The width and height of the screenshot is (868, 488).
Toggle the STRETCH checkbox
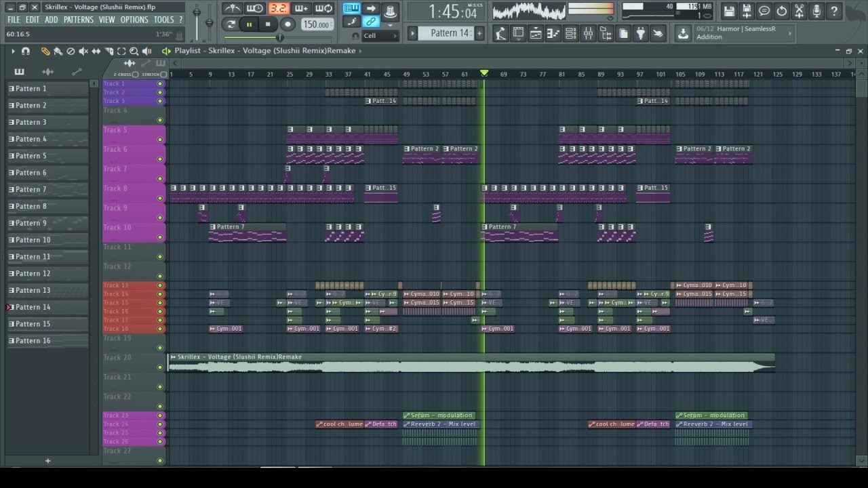[163, 75]
